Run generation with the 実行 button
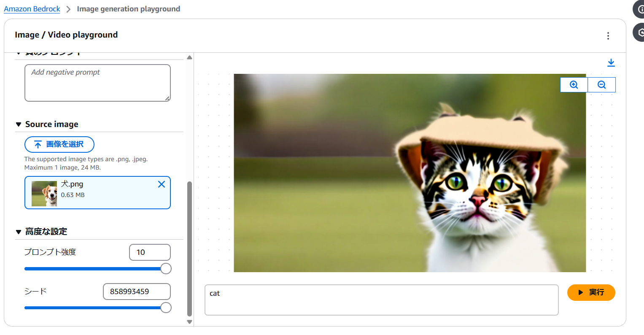 pyautogui.click(x=591, y=292)
